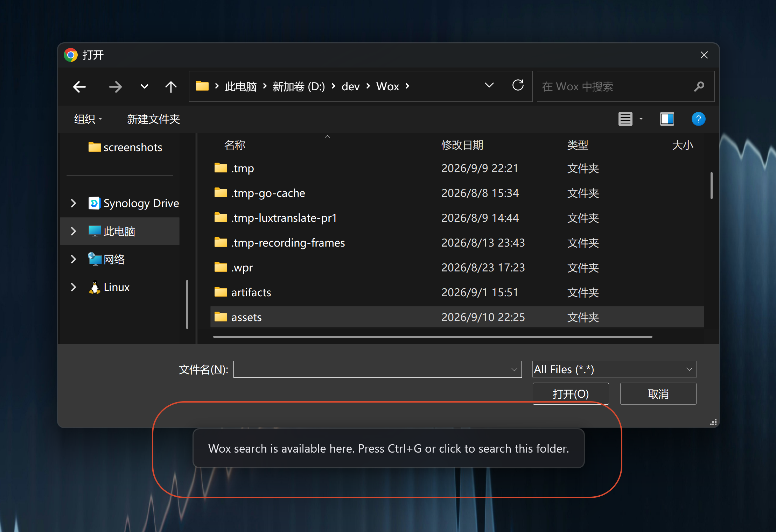Select Synology Drive in the sidebar
Image resolution: width=776 pixels, height=532 pixels.
134,203
